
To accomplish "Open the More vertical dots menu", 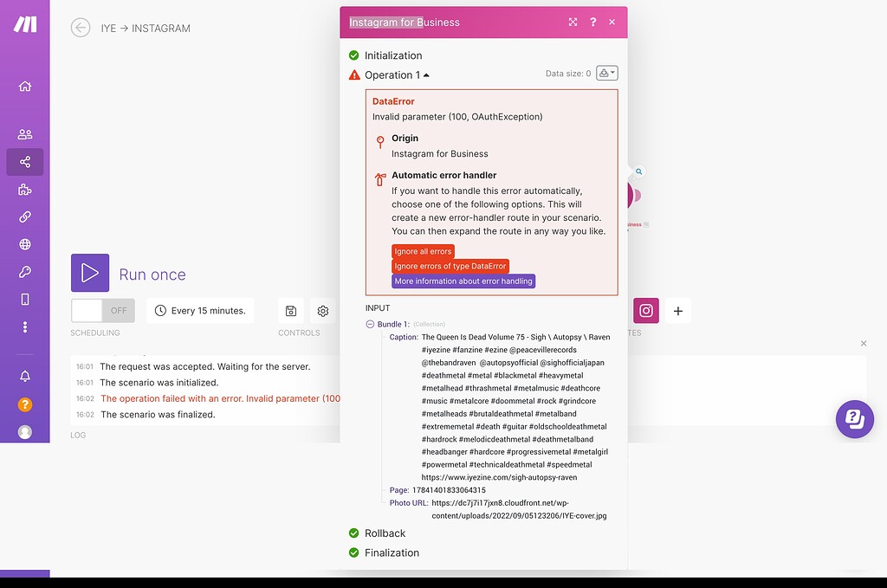I will click(25, 326).
